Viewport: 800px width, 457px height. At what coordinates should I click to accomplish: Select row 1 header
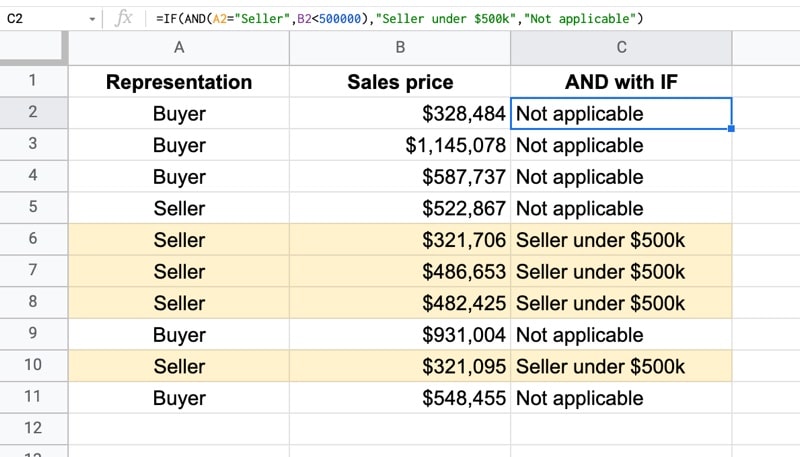click(x=34, y=81)
